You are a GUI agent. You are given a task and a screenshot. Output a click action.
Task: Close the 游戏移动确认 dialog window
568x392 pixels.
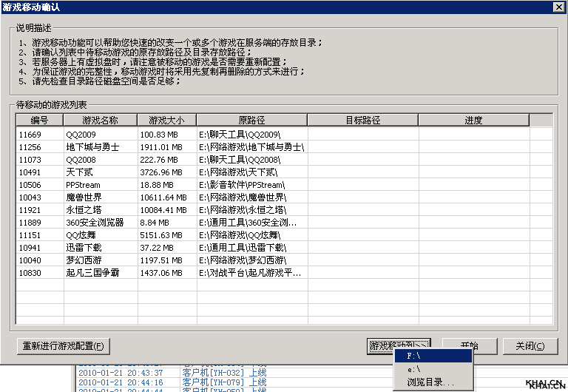[558, 7]
